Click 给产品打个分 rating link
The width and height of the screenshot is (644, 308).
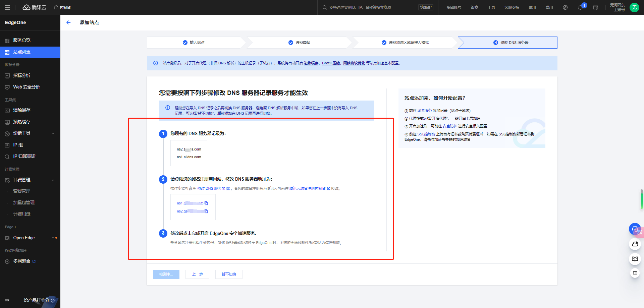pos(39,301)
